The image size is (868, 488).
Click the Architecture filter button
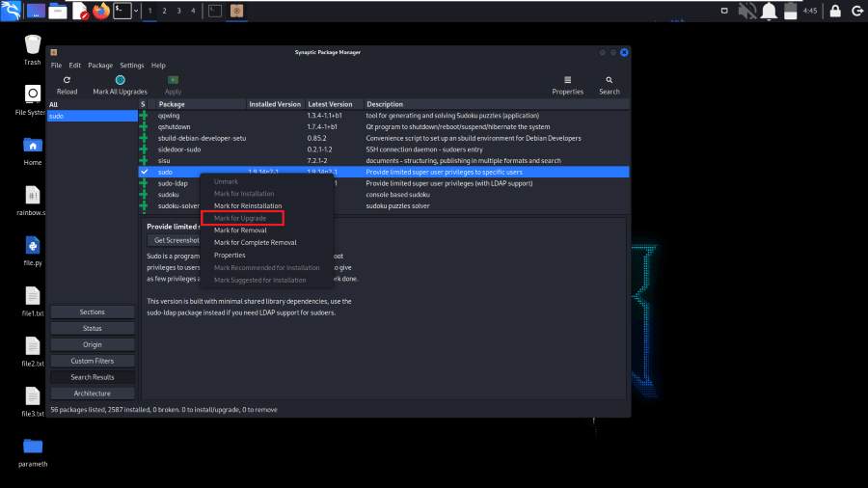(93, 393)
